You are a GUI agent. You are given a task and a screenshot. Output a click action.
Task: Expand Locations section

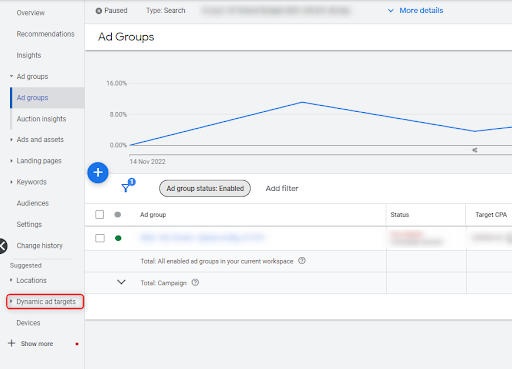click(11, 280)
